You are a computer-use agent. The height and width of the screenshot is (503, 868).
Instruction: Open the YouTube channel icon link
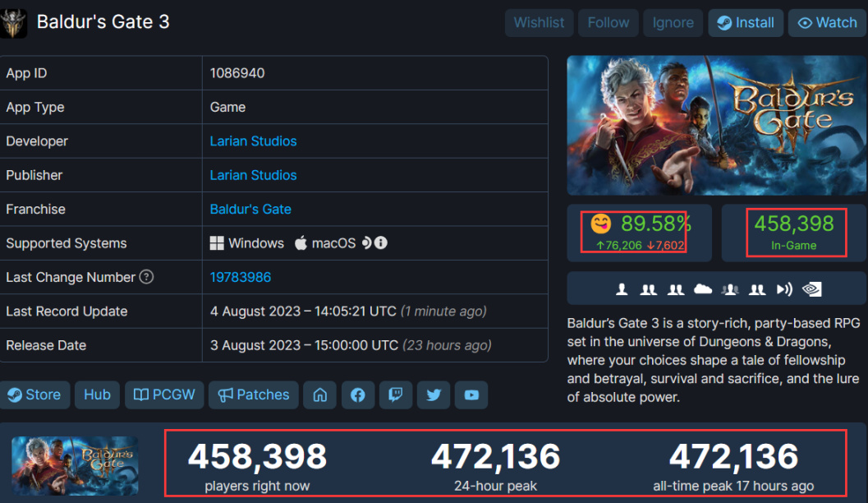coord(471,395)
